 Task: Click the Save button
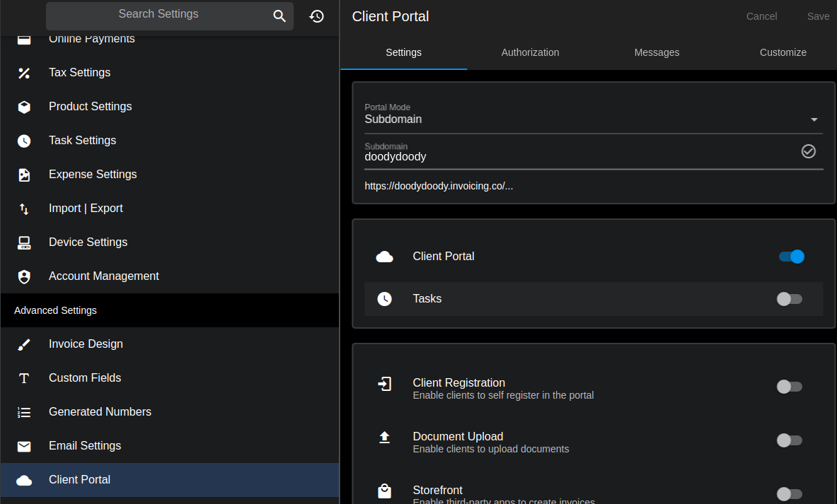pyautogui.click(x=818, y=16)
